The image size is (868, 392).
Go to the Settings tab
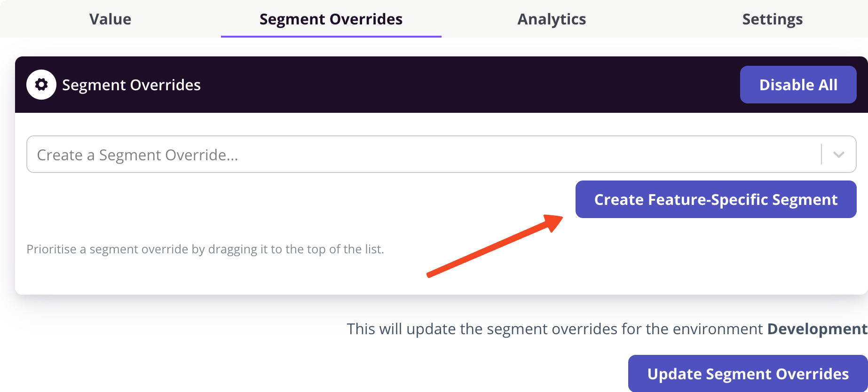click(772, 19)
